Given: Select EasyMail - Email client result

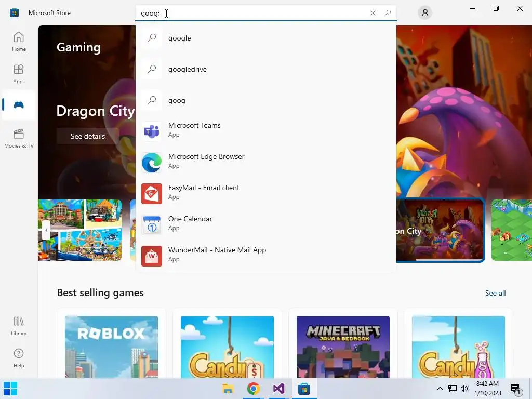Looking at the screenshot, I should coord(265,193).
